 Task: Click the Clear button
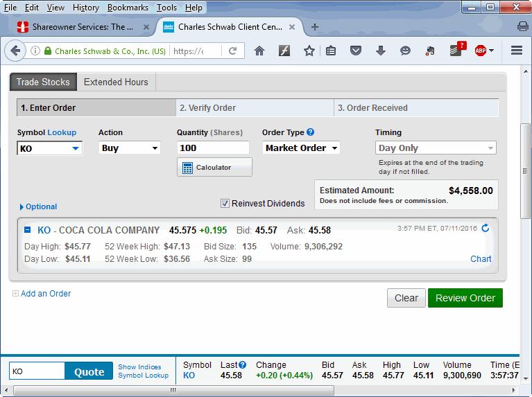[x=406, y=298]
